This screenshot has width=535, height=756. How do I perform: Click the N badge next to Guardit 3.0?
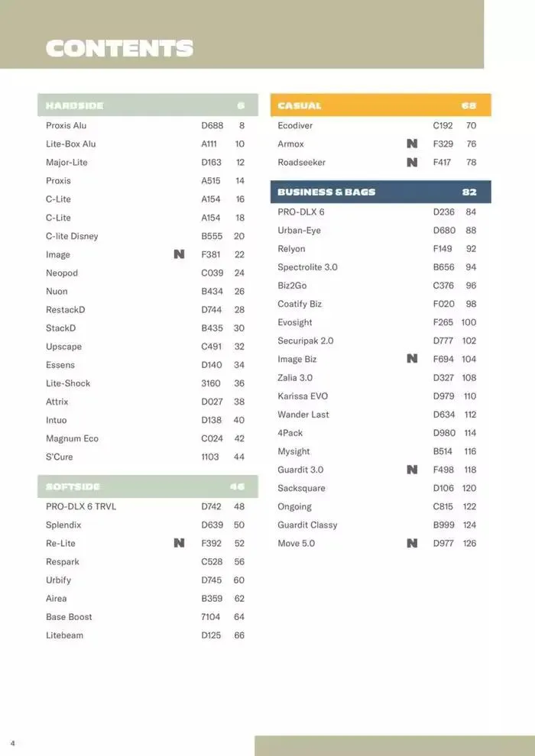[412, 470]
